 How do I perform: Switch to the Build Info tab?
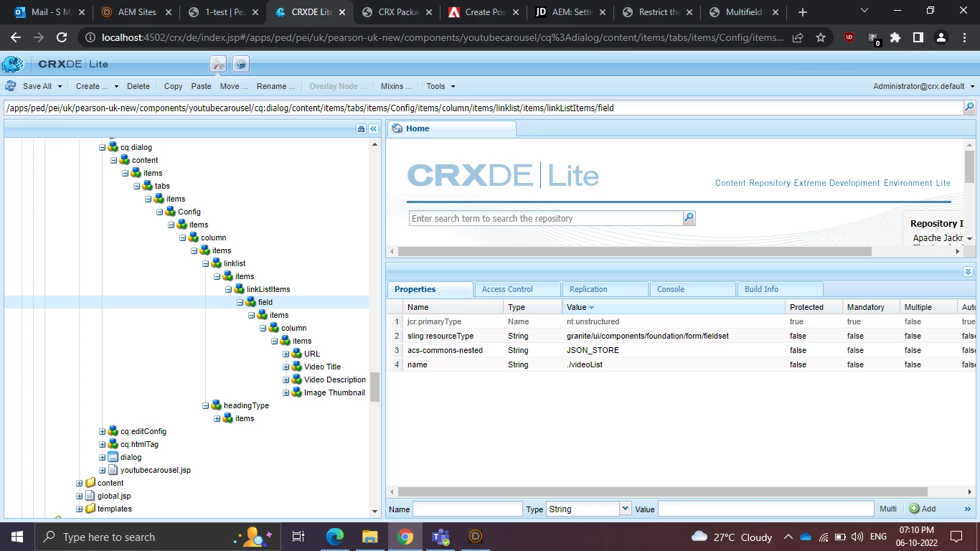pyautogui.click(x=780, y=289)
